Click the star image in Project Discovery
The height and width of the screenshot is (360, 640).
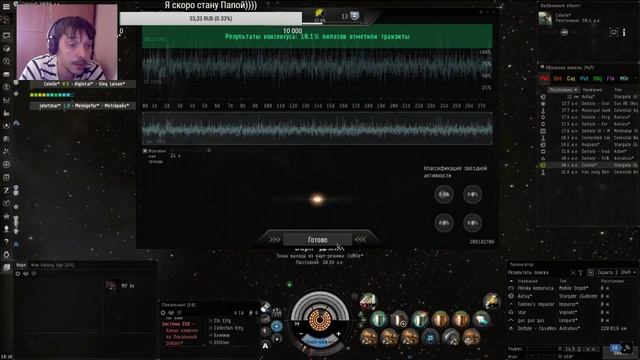click(317, 199)
